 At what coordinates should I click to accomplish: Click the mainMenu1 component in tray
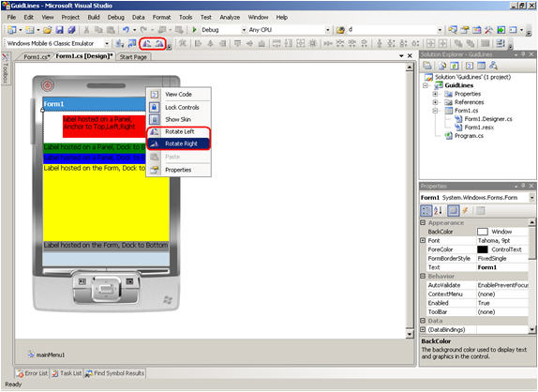pyautogui.click(x=46, y=354)
